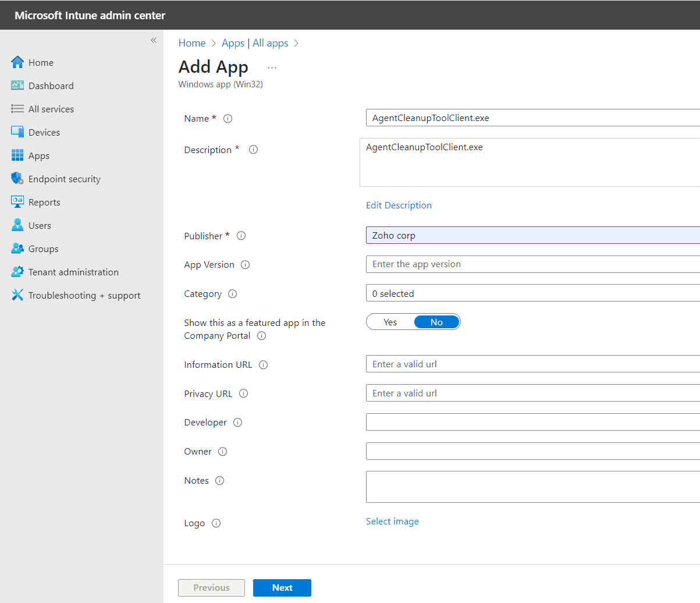Go to Home via the breadcrumb
Screen dimensions: 700x603
192,42
